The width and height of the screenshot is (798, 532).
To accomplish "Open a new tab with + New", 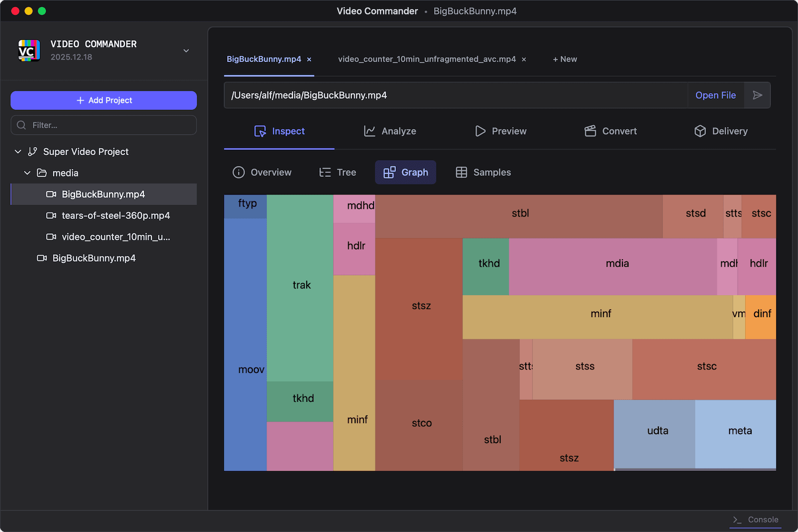I will pyautogui.click(x=564, y=59).
